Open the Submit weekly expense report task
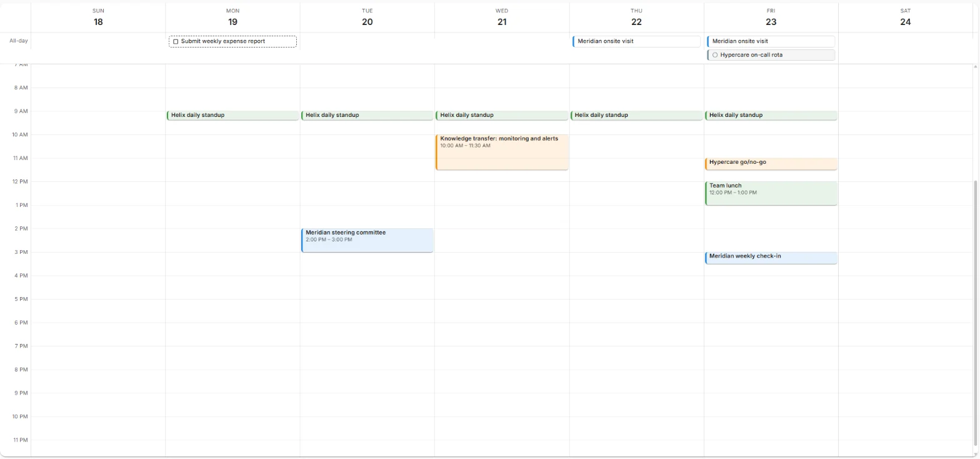Screen dimensions: 980x459 click(232, 41)
